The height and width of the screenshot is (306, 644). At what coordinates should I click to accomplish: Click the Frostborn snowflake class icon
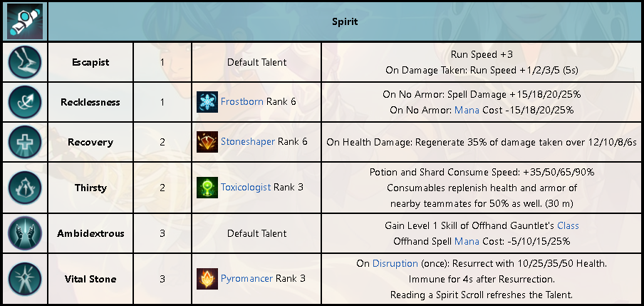[207, 102]
